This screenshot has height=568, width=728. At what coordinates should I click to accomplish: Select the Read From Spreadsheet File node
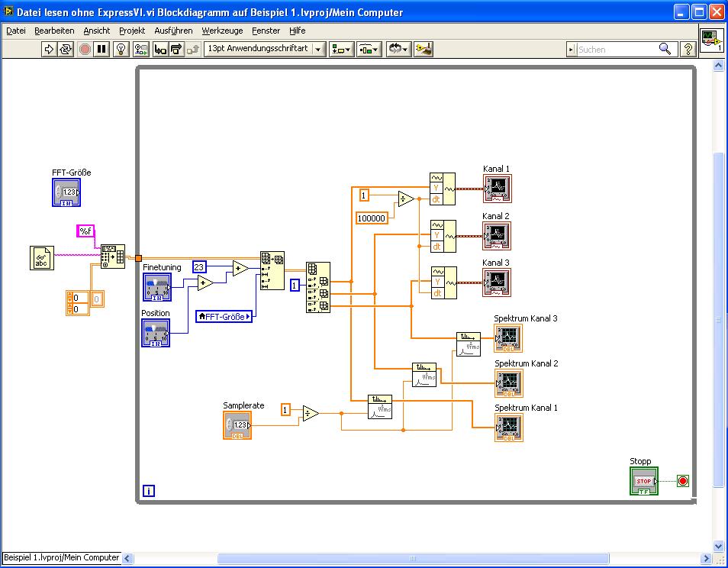(113, 257)
